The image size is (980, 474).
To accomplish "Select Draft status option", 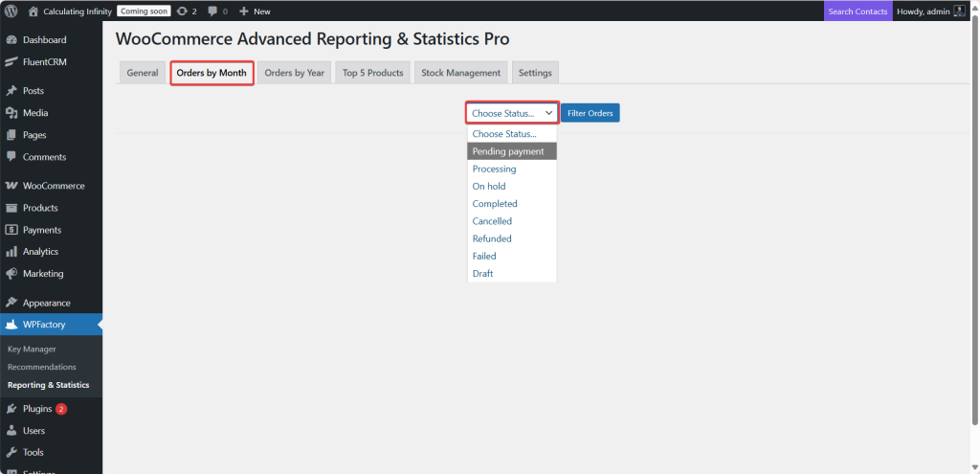I will (x=512, y=274).
